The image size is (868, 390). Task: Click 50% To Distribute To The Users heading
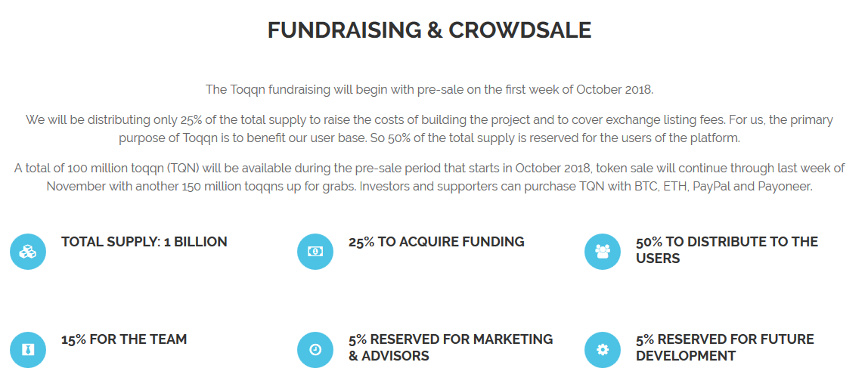[727, 250]
